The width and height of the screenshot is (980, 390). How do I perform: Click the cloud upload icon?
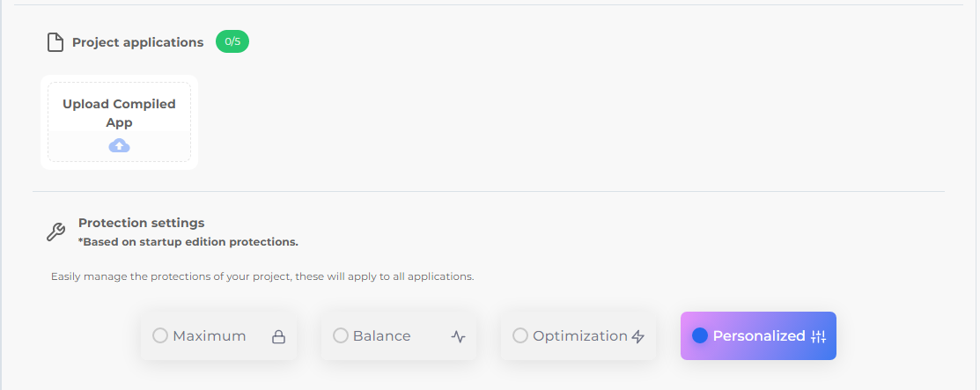[119, 146]
